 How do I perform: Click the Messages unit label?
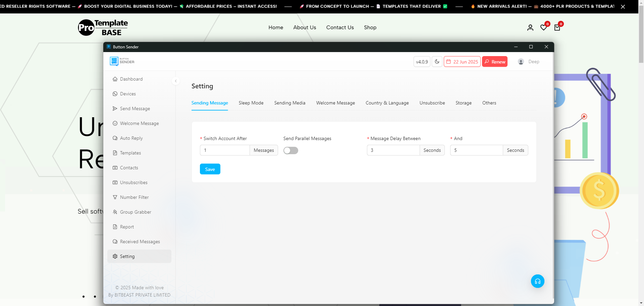click(x=264, y=150)
